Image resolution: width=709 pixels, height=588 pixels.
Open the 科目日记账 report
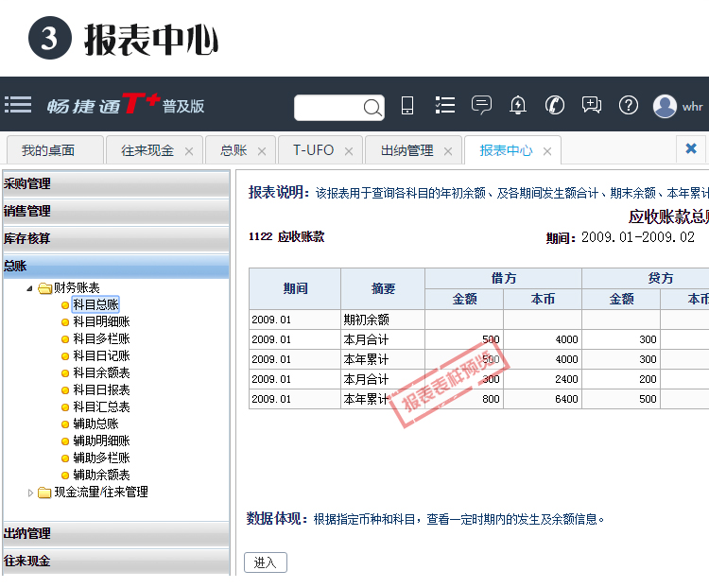tap(101, 356)
